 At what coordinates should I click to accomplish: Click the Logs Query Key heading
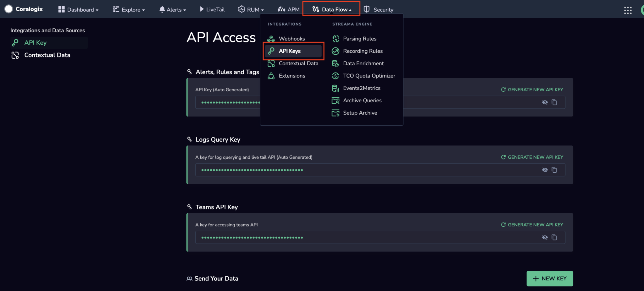click(218, 139)
